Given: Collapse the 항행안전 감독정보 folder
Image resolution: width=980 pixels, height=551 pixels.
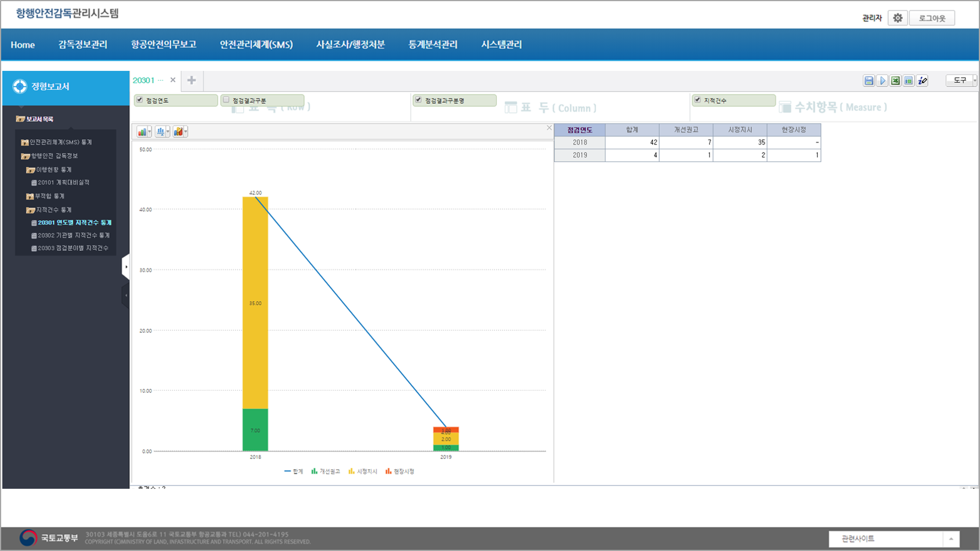Looking at the screenshot, I should coord(49,156).
